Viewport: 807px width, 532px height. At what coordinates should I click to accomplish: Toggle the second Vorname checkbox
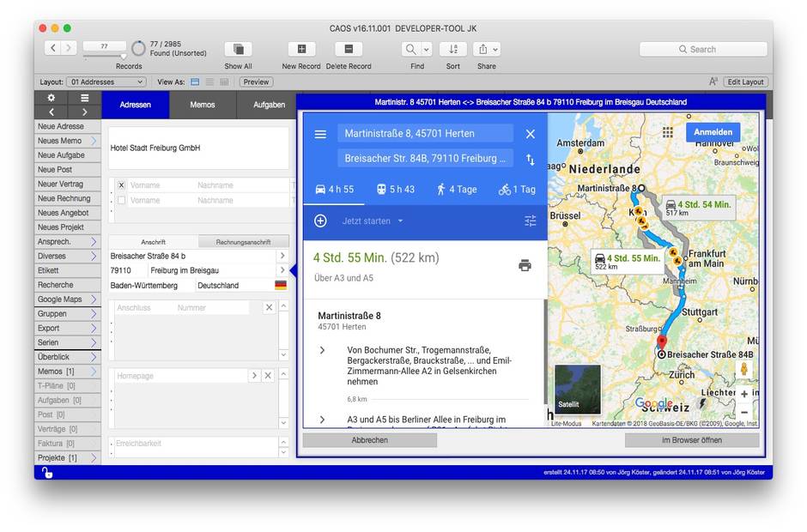[x=121, y=200]
